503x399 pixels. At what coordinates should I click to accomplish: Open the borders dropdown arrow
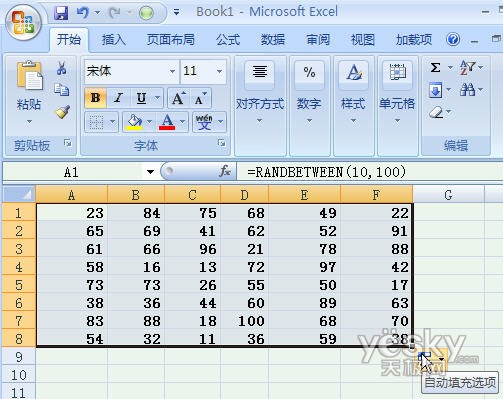[113, 122]
